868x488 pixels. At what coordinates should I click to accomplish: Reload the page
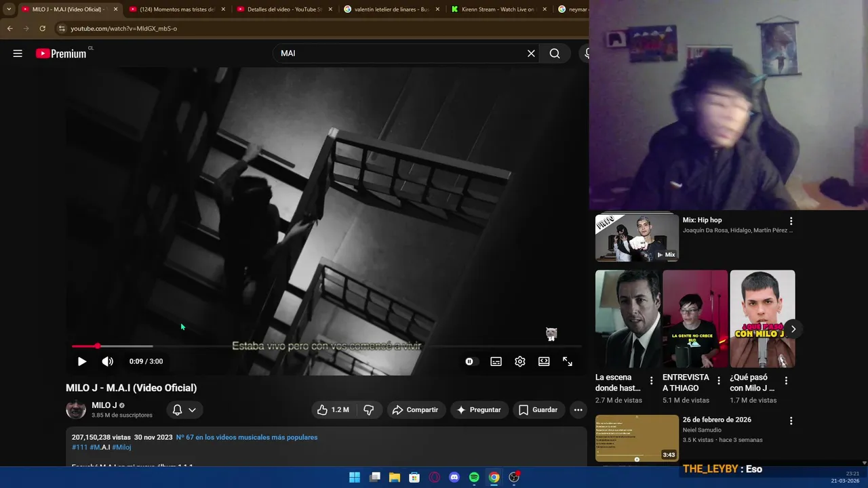(x=42, y=28)
